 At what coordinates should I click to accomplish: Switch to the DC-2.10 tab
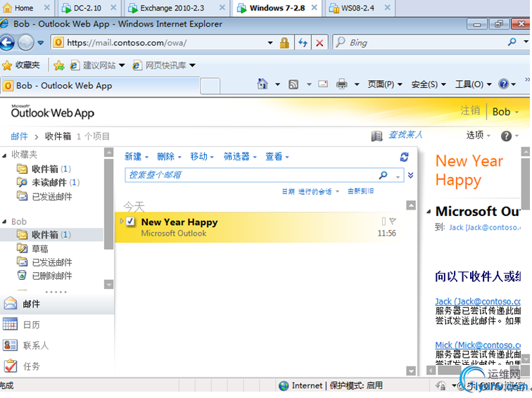coord(87,8)
